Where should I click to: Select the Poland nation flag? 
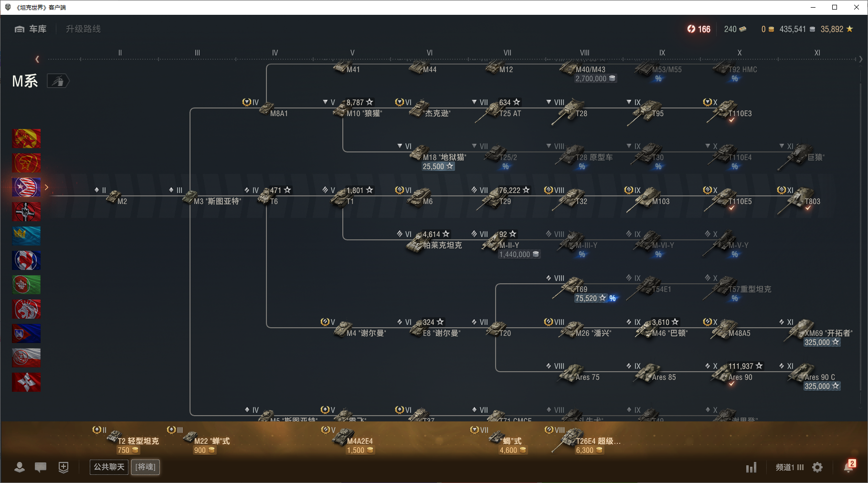26,358
